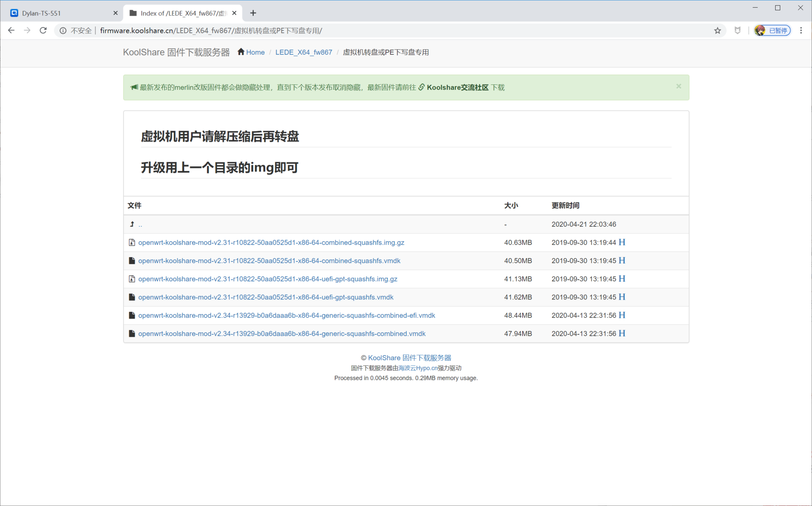Click the site info not-secure icon
The width and height of the screenshot is (812, 506).
coord(63,30)
